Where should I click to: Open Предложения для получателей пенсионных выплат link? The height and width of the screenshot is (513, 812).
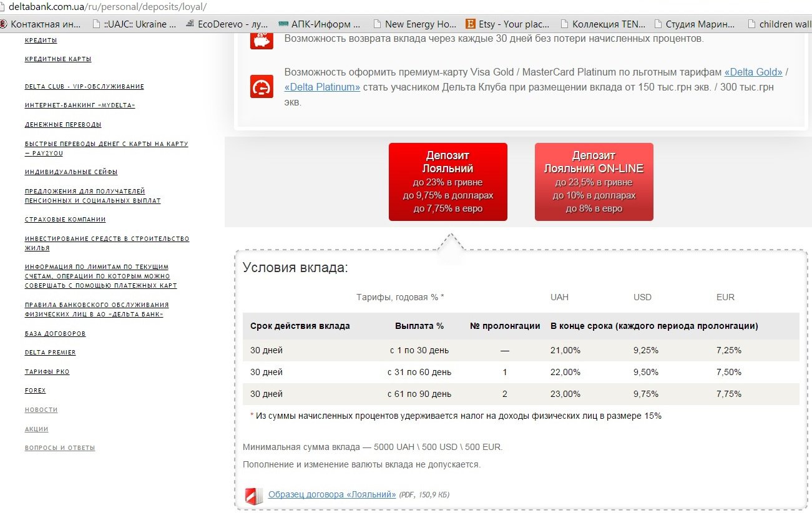[x=93, y=196]
